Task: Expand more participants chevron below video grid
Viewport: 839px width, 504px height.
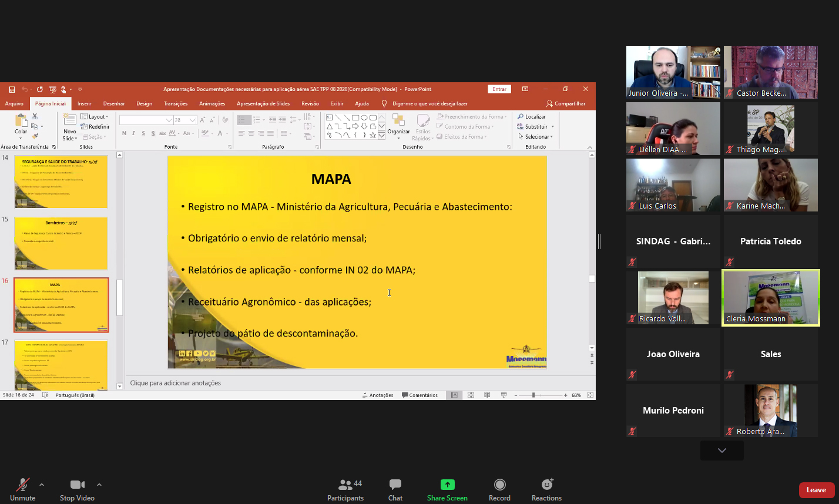Action: point(721,451)
